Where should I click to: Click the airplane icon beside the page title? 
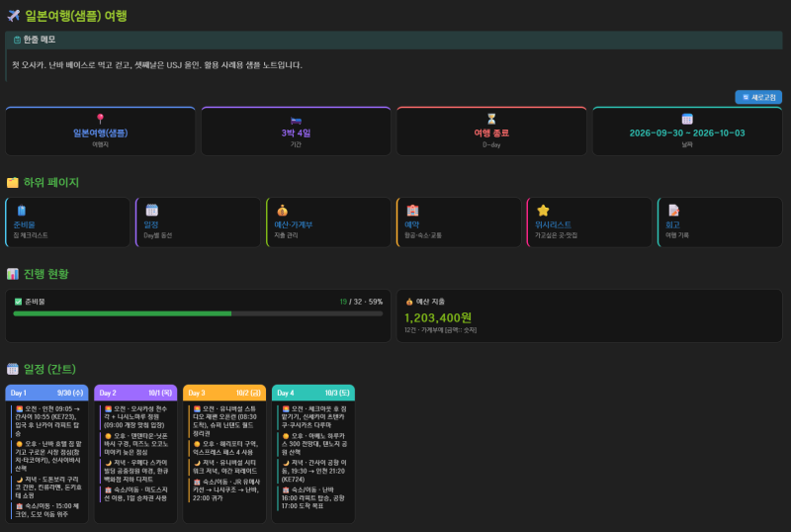pyautogui.click(x=14, y=16)
